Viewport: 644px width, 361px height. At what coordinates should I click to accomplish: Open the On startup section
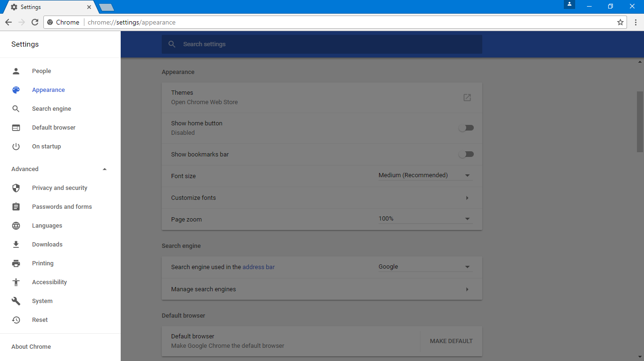tap(46, 147)
